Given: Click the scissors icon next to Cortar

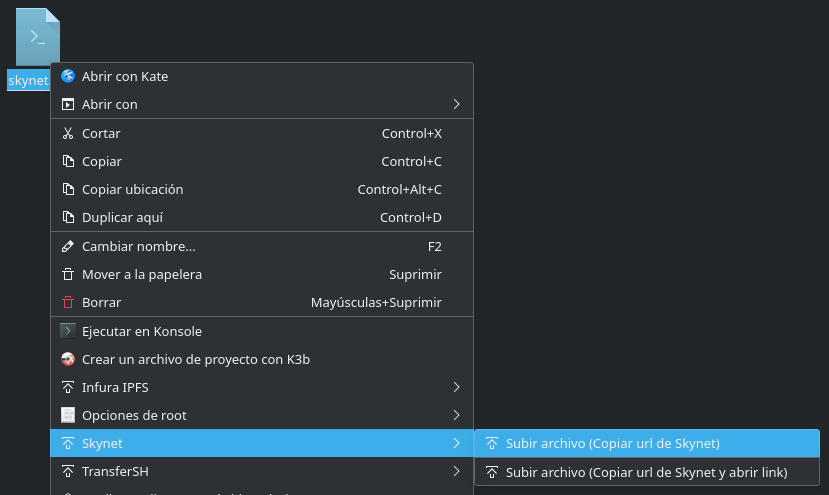Looking at the screenshot, I should tap(68, 133).
